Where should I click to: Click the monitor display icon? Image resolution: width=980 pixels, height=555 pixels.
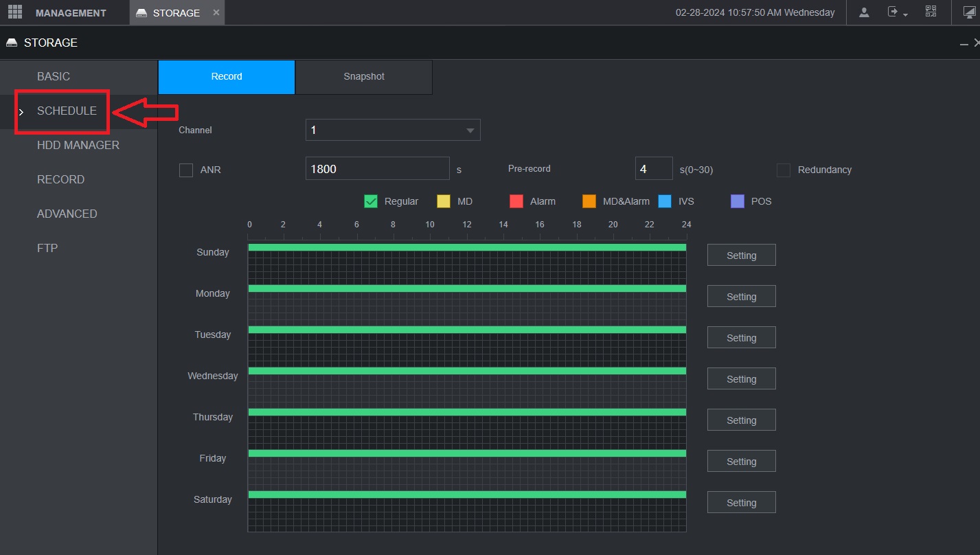969,12
